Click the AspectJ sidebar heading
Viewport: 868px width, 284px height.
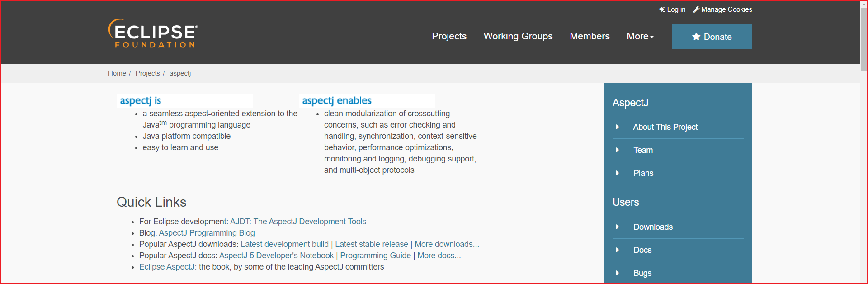(630, 103)
